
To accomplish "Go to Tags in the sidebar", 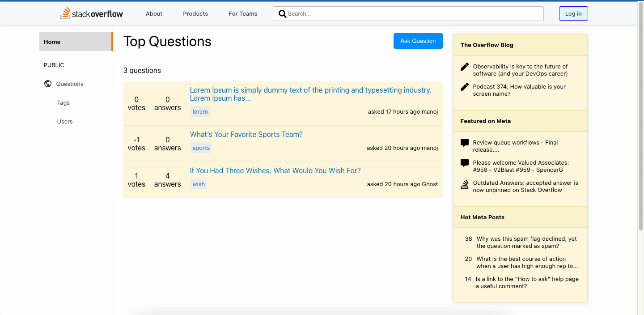I will 64,103.
